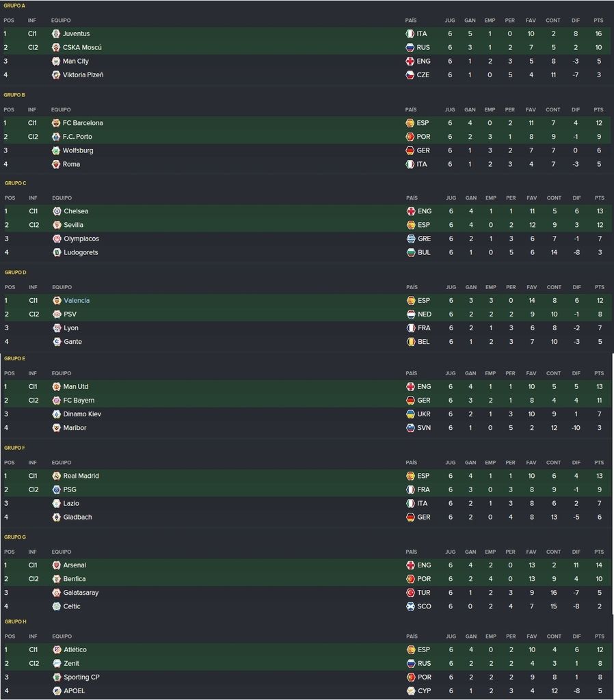Click the Juventus club badge icon
614x700 pixels.
[x=56, y=33]
